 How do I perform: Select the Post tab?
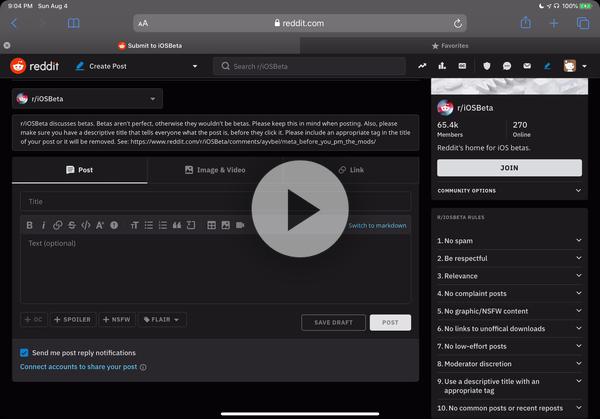click(80, 170)
